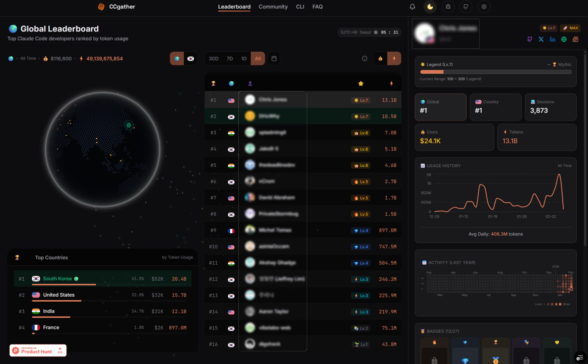Select the 7D time range

point(230,58)
